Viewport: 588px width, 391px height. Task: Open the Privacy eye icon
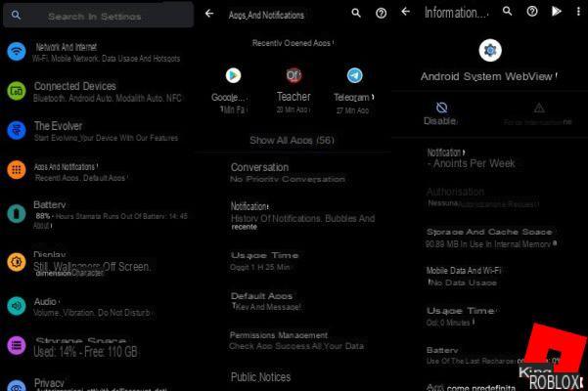[x=17, y=386]
